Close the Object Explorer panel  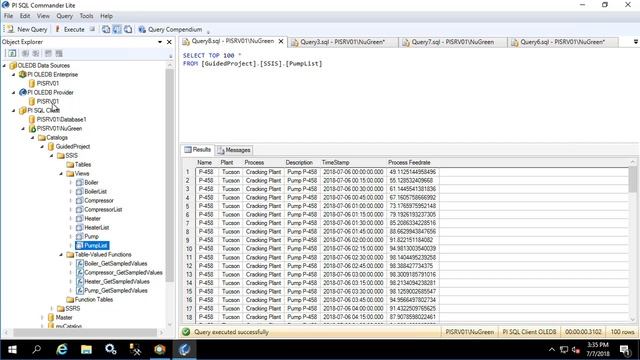tap(169, 42)
